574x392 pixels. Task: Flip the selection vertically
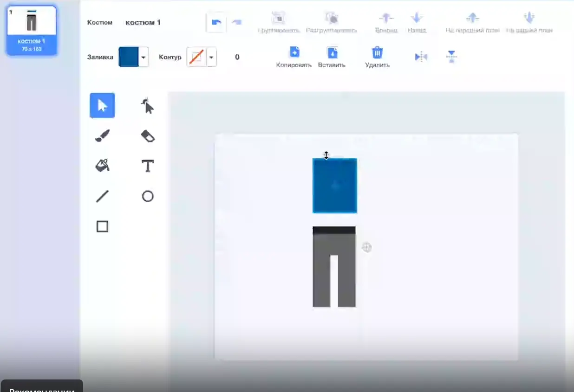[x=451, y=57]
